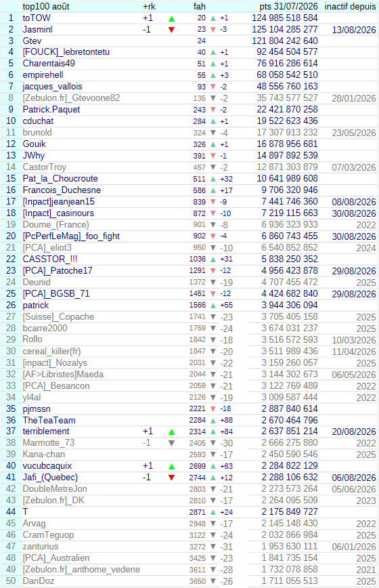This screenshot has width=379, height=588.
Task: Click grey fah arrow beside brunold -4
Action: pos(213,133)
